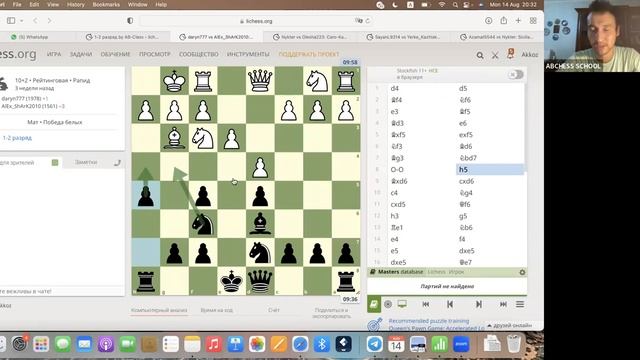Select move cxd6 in the move list
This screenshot has width=640, height=360.
pos(490,181)
